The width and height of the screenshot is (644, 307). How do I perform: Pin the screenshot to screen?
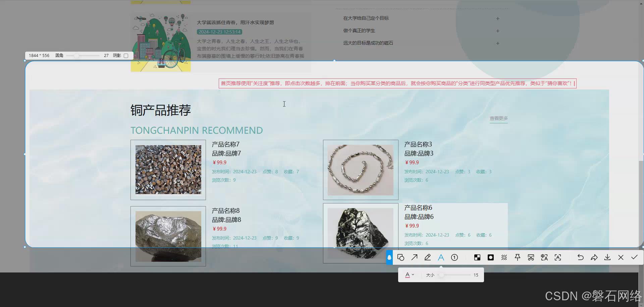518,257
